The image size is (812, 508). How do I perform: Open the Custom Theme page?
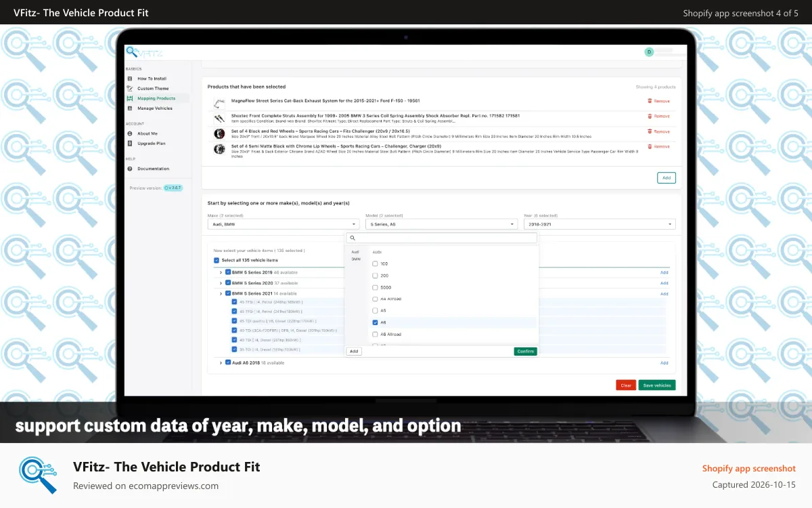point(153,88)
